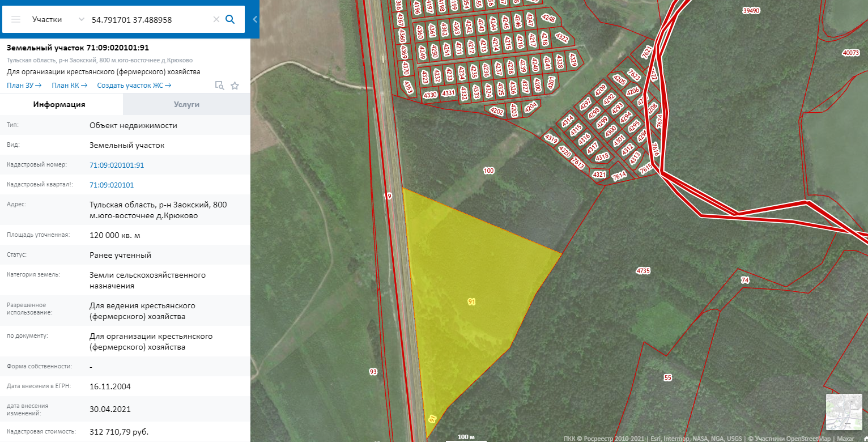Open the Создать участок ЖС link
Image resolution: width=868 pixels, height=442 pixels.
pyautogui.click(x=134, y=86)
